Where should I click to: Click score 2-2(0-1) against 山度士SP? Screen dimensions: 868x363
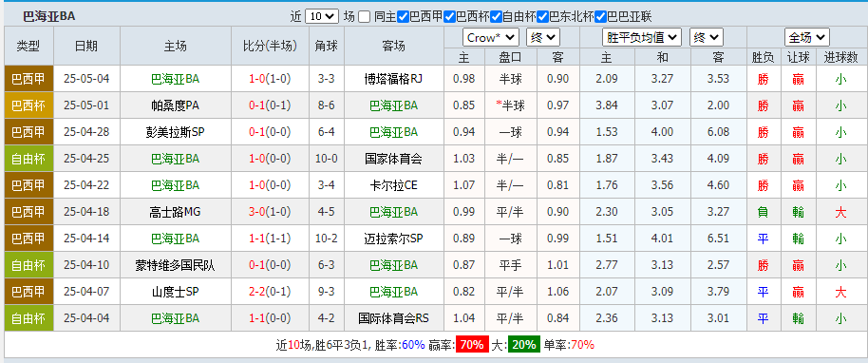tap(270, 292)
